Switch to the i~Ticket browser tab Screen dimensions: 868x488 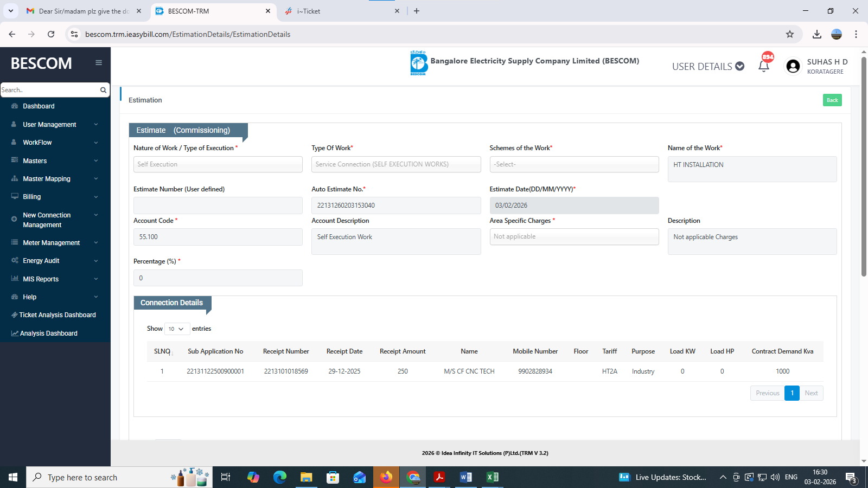tap(342, 11)
